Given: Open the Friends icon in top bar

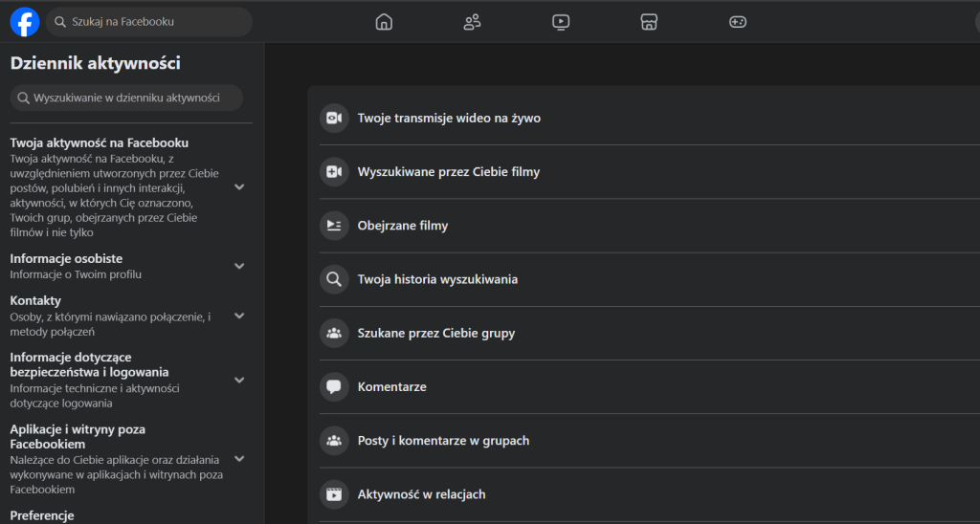Looking at the screenshot, I should 472,22.
